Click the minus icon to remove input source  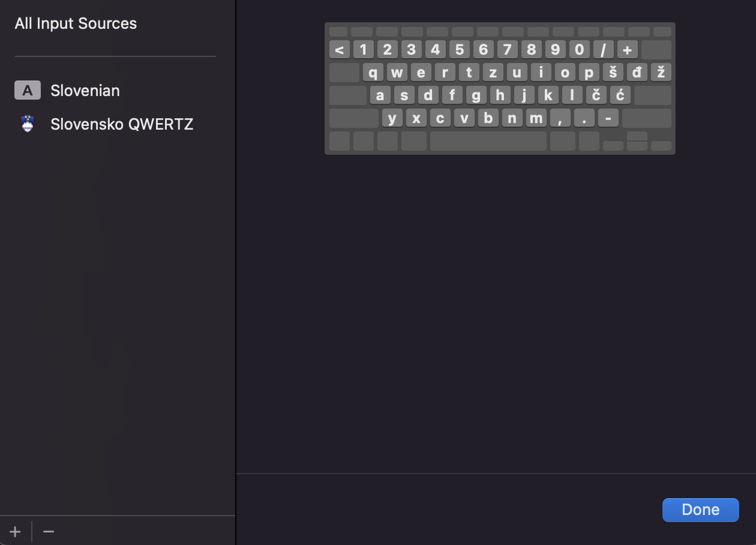(x=49, y=532)
